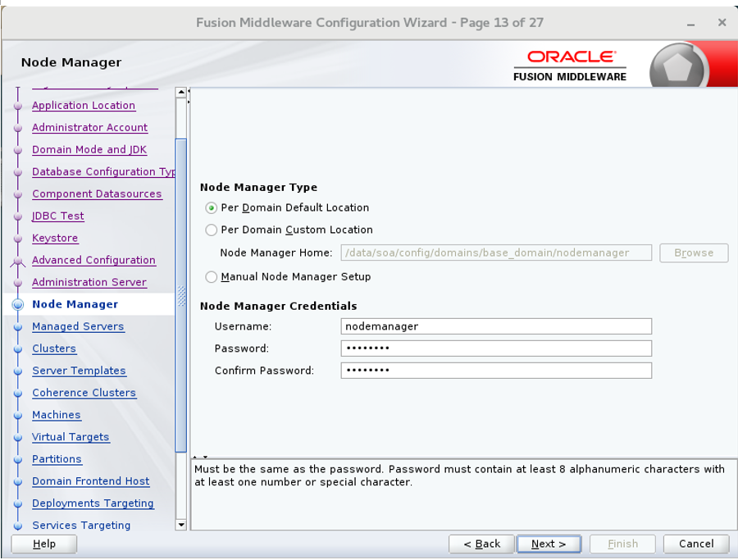This screenshot has width=738, height=560.
Task: Click the Oracle Fusion Middleware logo
Action: click(570, 66)
